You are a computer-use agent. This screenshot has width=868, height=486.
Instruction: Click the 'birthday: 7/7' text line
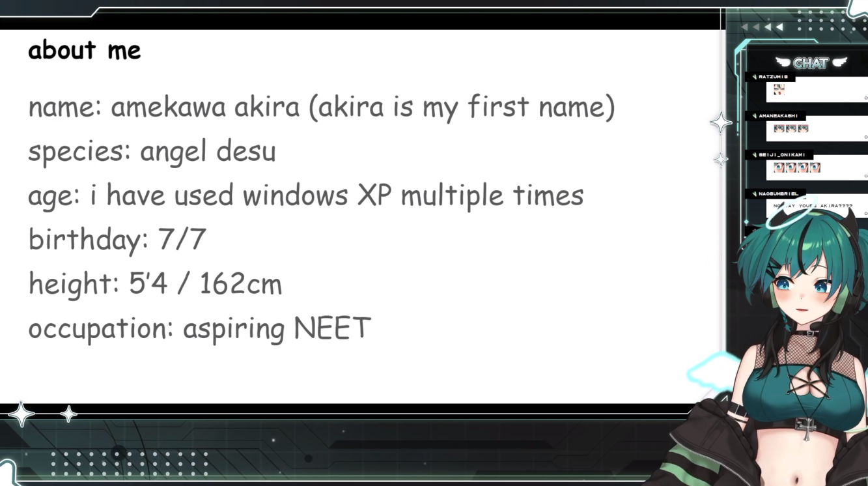tap(117, 240)
